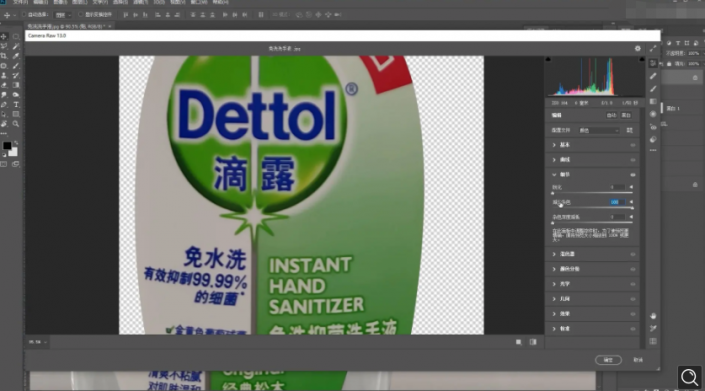Select the Pen tool
This screenshot has width=705, height=391.
pos(4,104)
